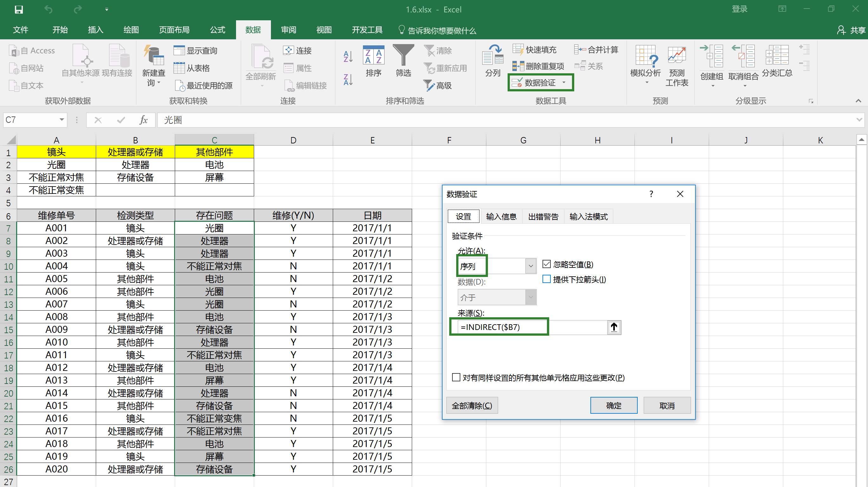868x487 pixels.
Task: Sort descending with Z-A icon
Action: 348,80
